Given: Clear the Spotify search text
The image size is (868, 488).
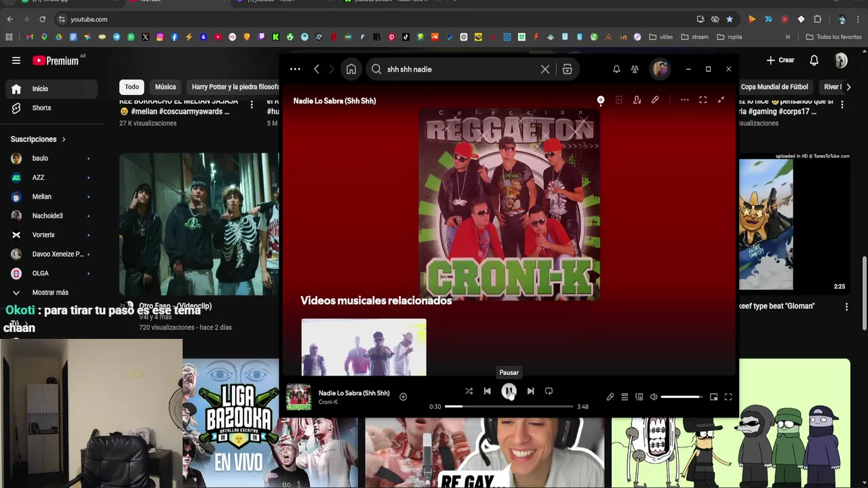Looking at the screenshot, I should (x=545, y=69).
